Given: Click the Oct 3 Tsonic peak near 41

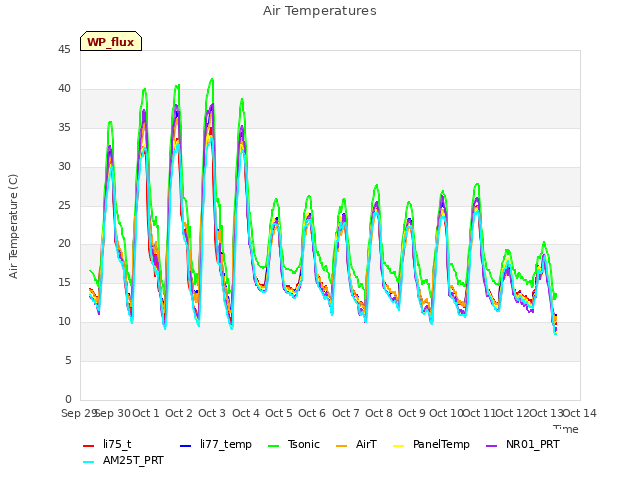Looking at the screenshot, I should tap(212, 79).
